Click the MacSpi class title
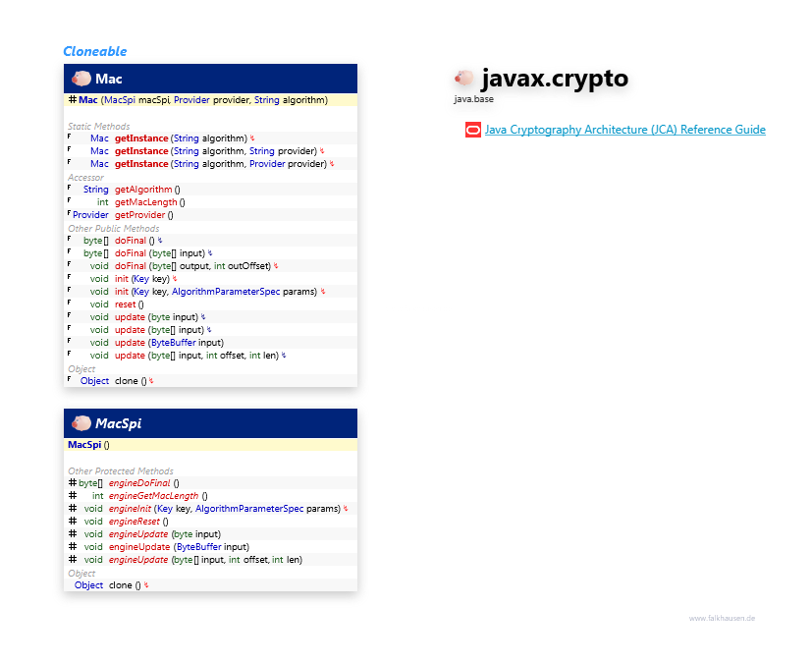The height and width of the screenshot is (663, 812). 118,423
